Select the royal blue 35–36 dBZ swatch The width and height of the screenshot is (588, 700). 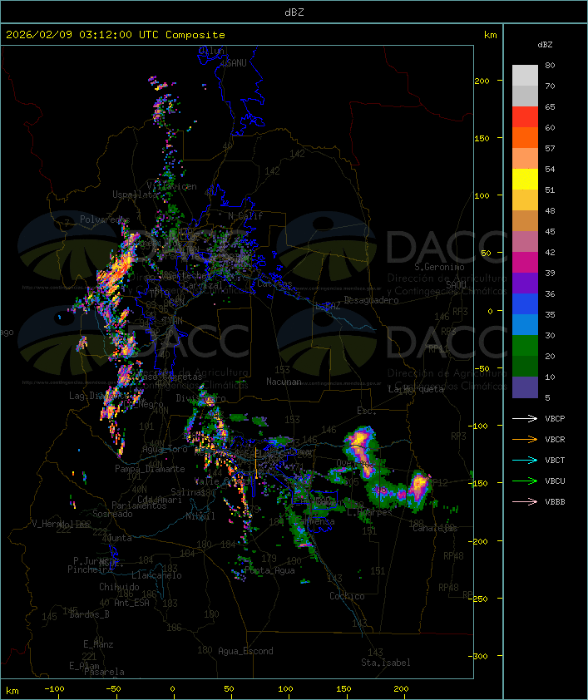[x=525, y=303]
